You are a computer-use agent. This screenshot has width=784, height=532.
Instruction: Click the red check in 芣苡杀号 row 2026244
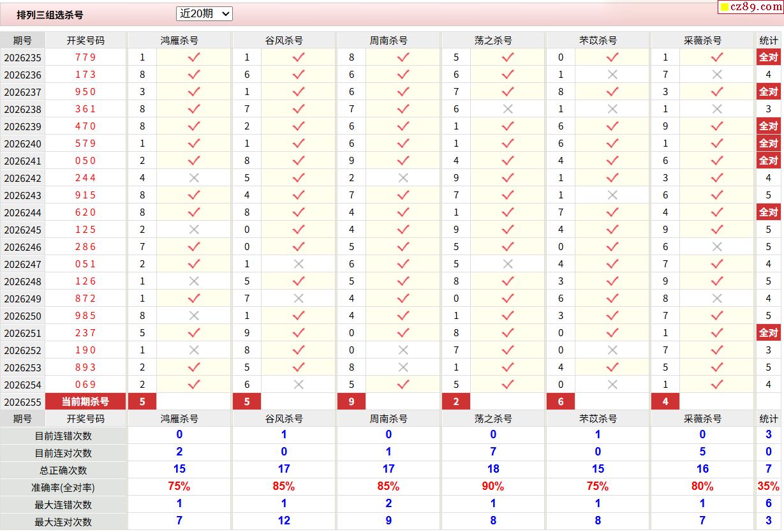pos(612,212)
